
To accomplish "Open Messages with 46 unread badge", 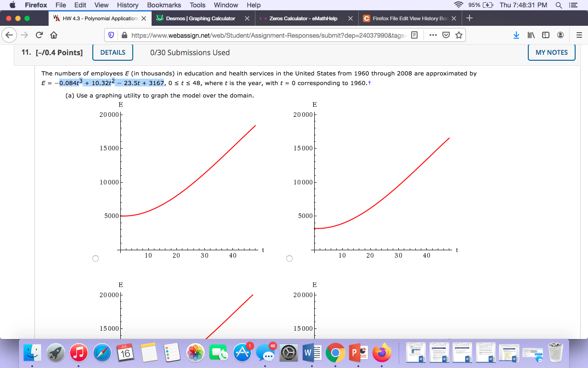I will coord(266,353).
